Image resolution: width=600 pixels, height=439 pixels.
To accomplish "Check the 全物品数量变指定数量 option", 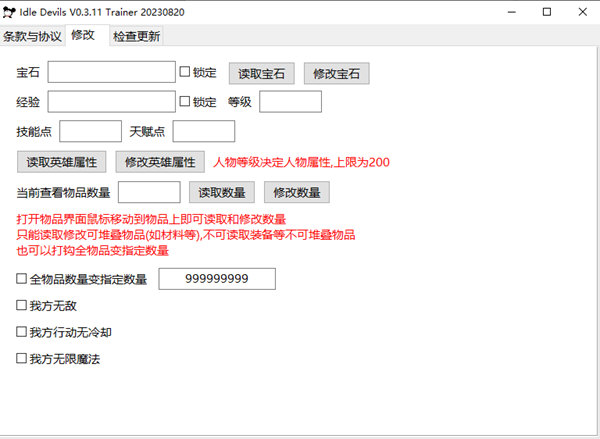I will tap(22, 280).
